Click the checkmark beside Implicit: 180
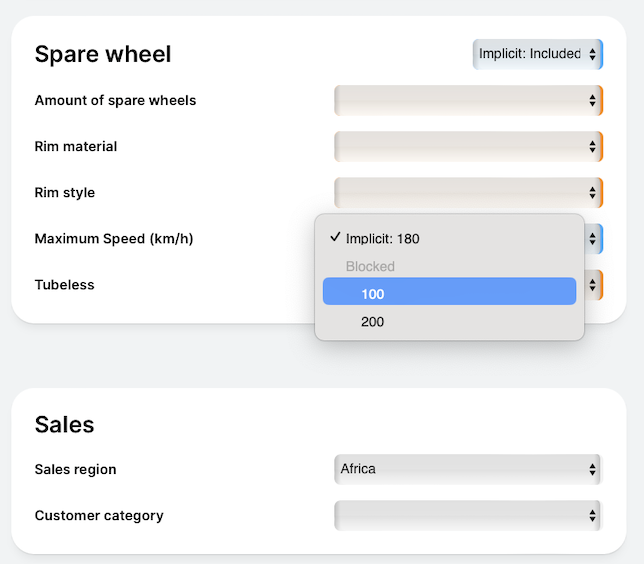This screenshot has height=564, width=644. pos(336,237)
